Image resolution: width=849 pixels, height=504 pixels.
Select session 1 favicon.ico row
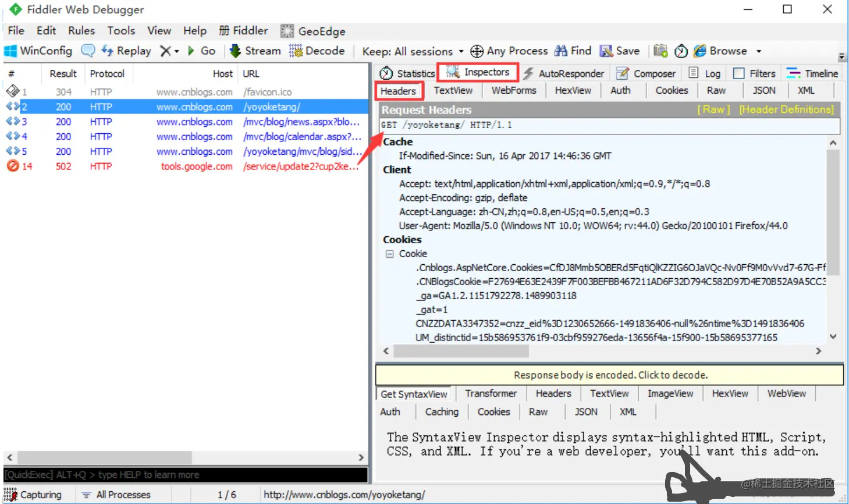tap(185, 92)
